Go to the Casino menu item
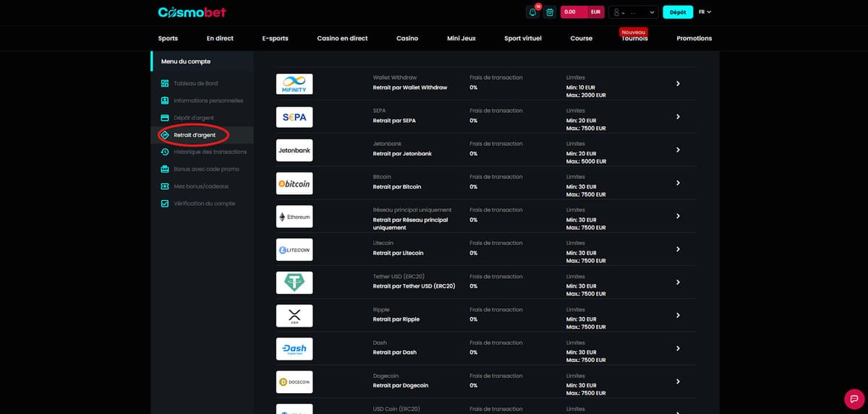 [x=407, y=38]
